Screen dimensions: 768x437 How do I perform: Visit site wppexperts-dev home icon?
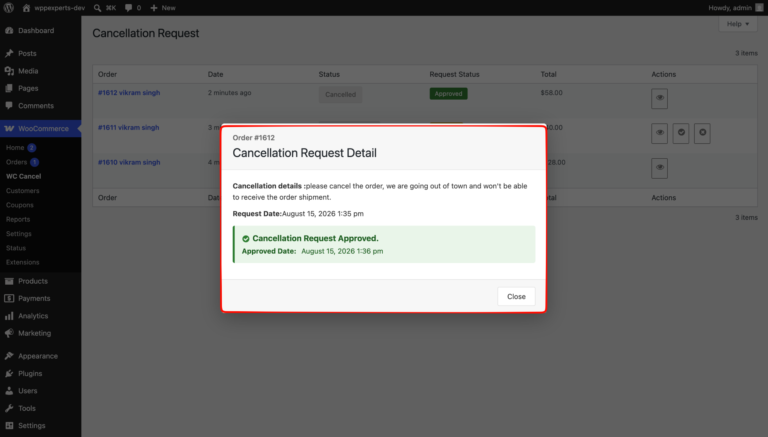[26, 8]
